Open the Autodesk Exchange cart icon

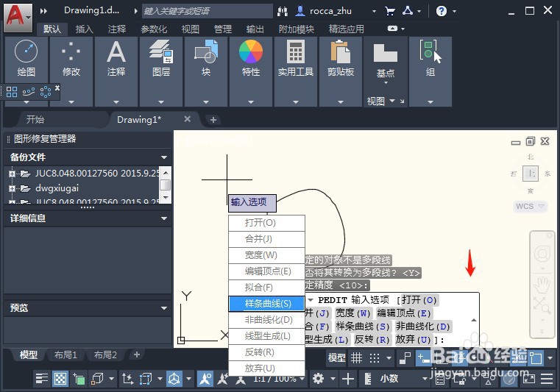[390, 12]
